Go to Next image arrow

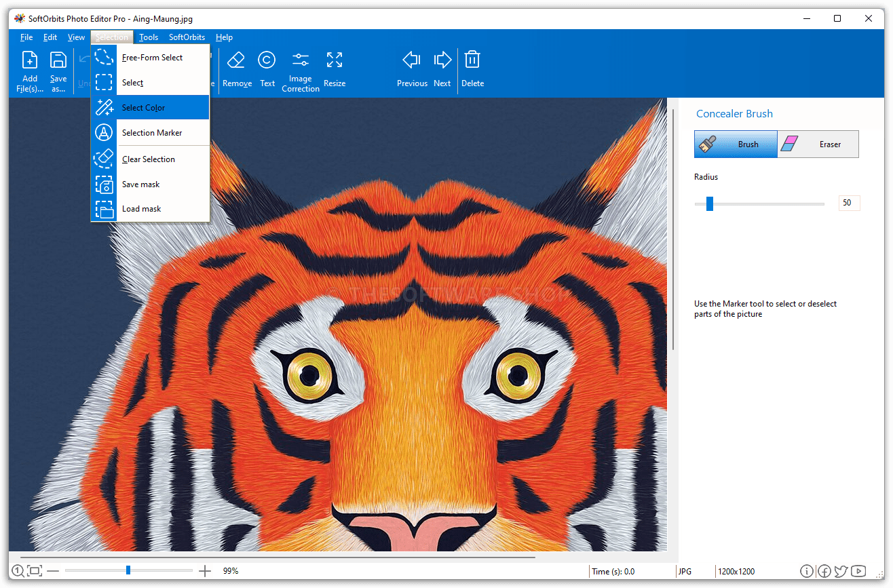[x=442, y=60]
